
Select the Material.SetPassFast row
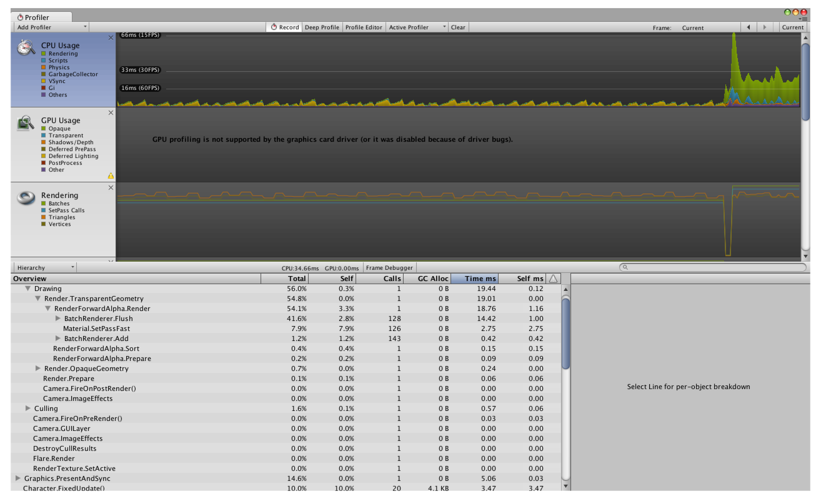[x=286, y=328]
